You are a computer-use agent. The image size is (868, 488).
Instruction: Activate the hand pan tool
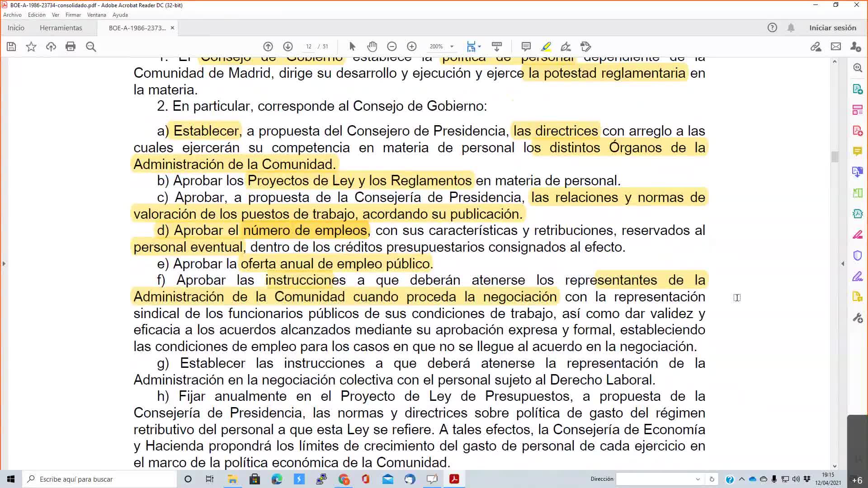coord(372,47)
